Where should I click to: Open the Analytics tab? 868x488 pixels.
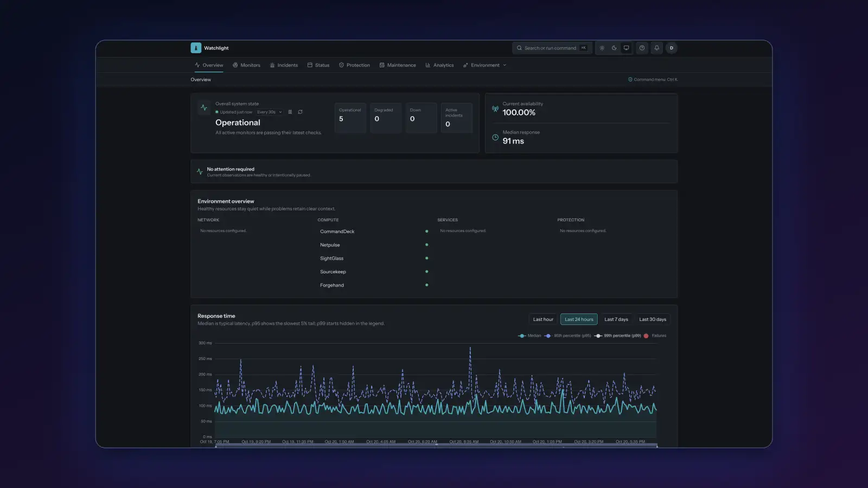tap(439, 65)
